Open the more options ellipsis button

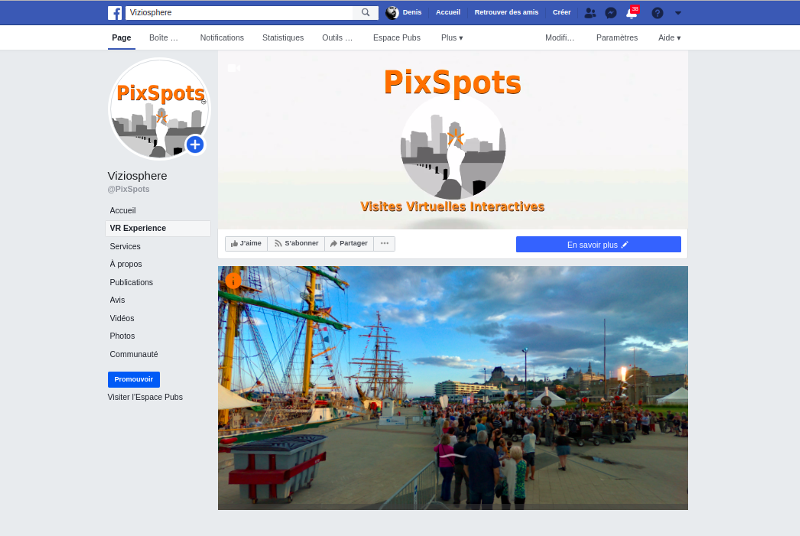coord(384,243)
